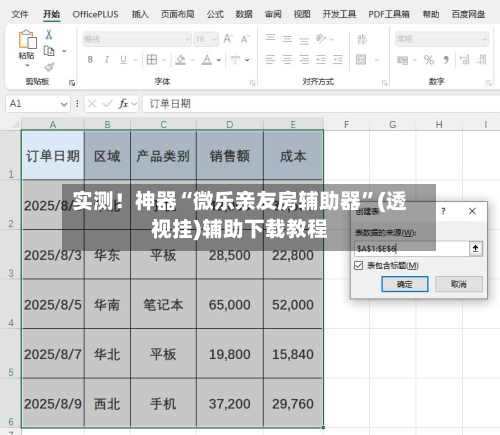Open the font size dropdown
The image size is (500, 435).
tap(215, 39)
